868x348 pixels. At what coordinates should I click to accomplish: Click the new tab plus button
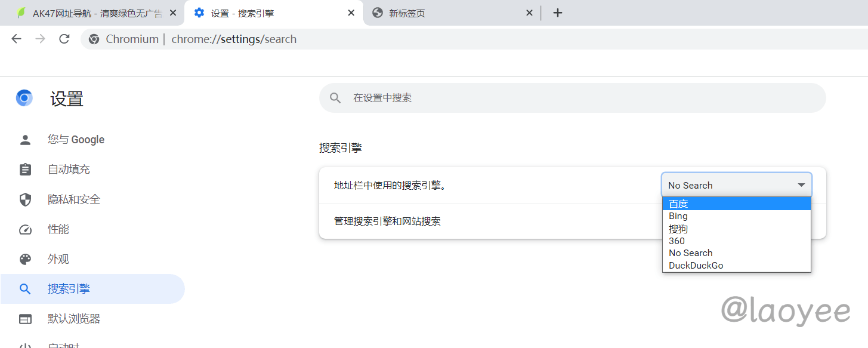point(557,13)
